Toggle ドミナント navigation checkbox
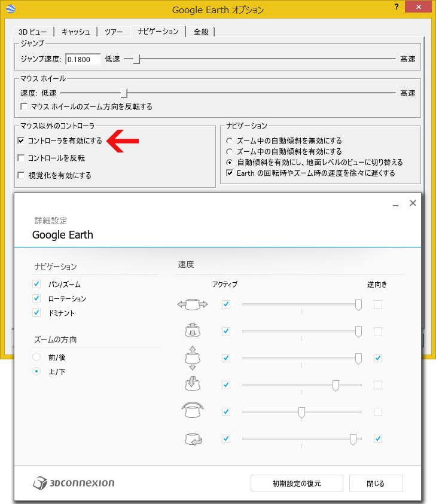The height and width of the screenshot is (504, 436). click(36, 313)
